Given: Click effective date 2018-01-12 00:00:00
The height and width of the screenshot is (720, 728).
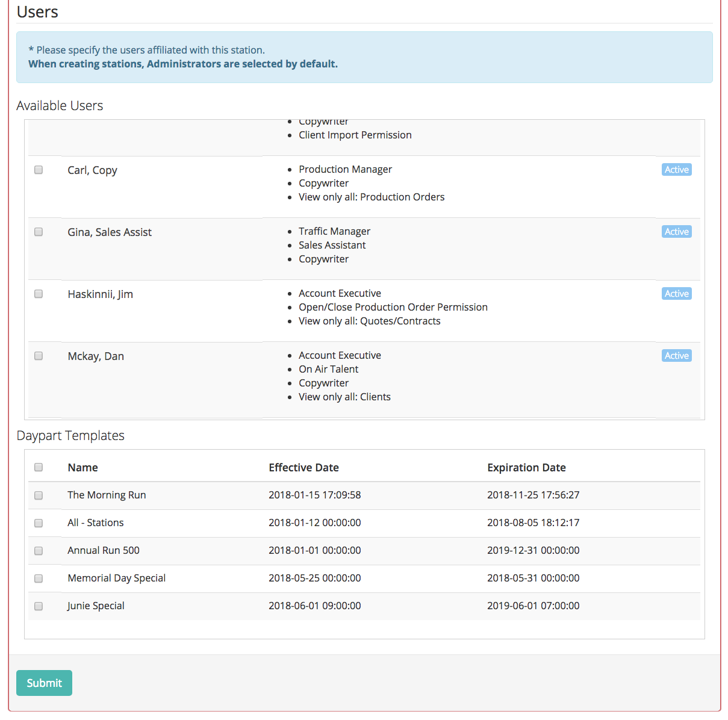Looking at the screenshot, I should (315, 523).
